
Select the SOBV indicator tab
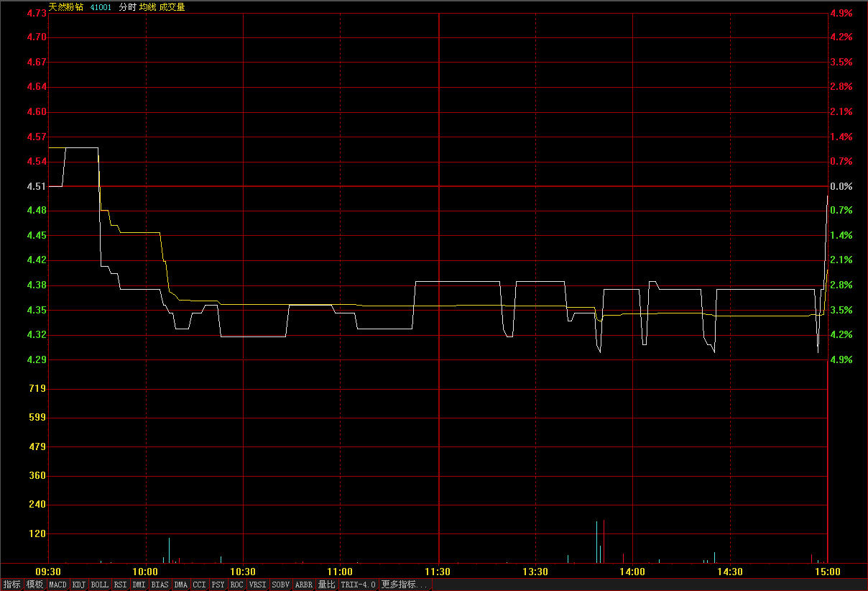point(280,585)
